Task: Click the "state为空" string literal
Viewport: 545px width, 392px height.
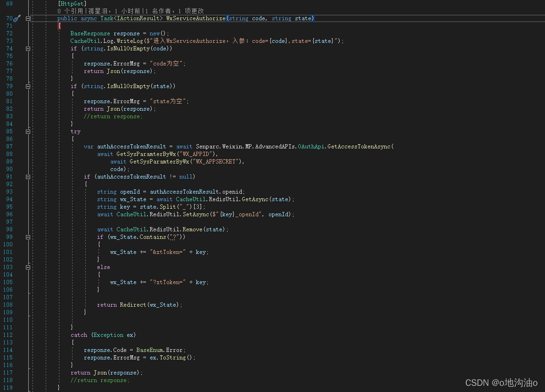Action: coord(168,101)
